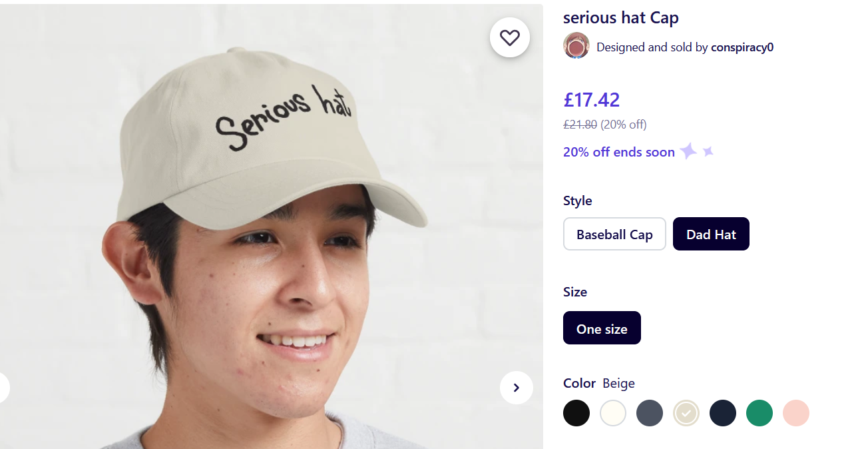Choose the One size option
Image resolution: width=868 pixels, height=449 pixels.
coord(602,328)
